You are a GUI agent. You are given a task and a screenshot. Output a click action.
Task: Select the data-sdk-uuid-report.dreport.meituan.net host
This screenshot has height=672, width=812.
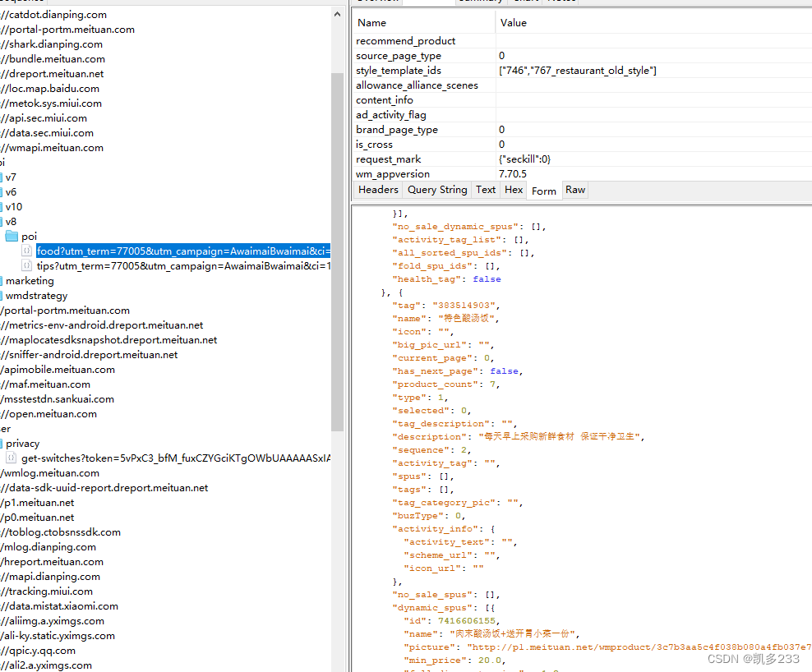click(x=104, y=488)
